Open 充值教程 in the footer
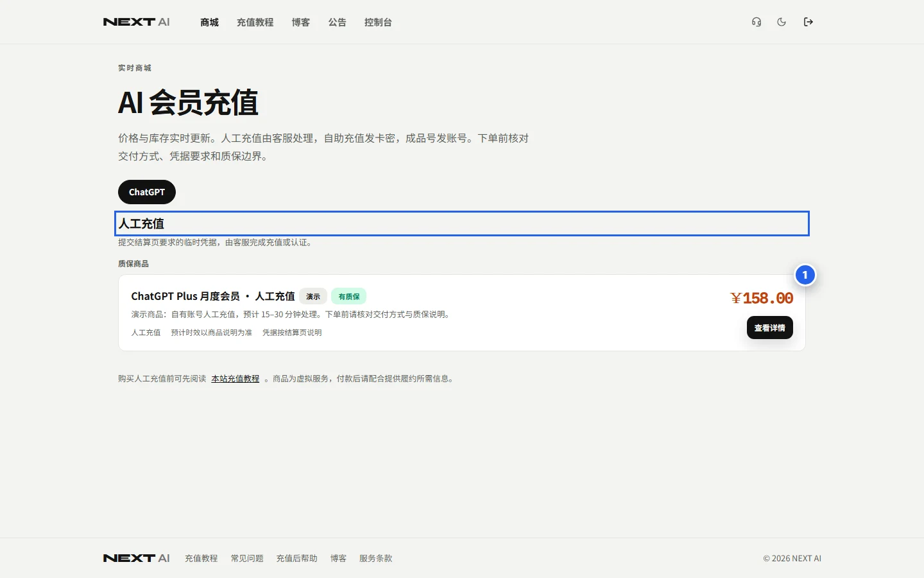Screen dimensions: 924x578 point(201,559)
